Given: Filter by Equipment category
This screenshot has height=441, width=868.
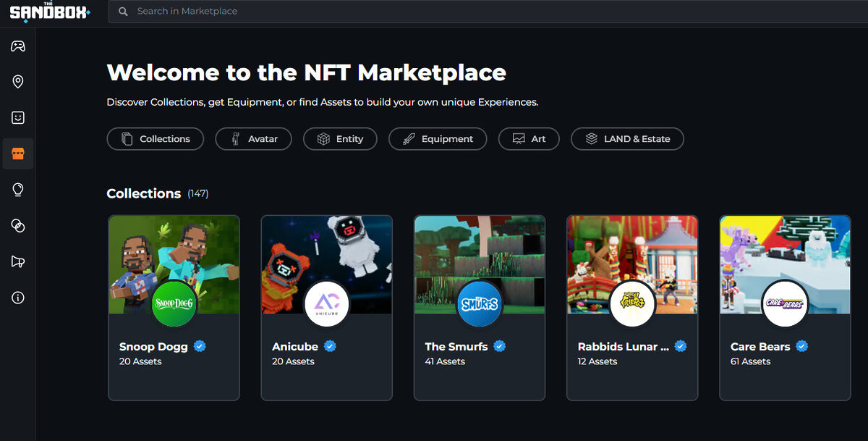Looking at the screenshot, I should (438, 139).
